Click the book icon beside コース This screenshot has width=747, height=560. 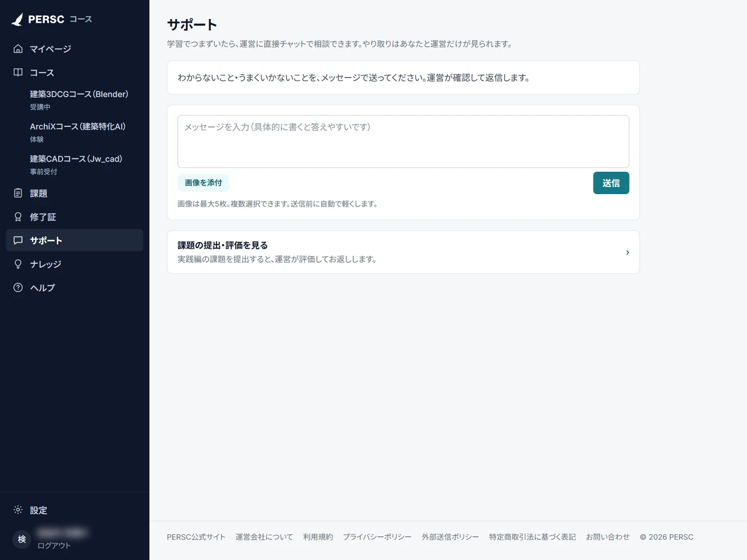click(18, 72)
